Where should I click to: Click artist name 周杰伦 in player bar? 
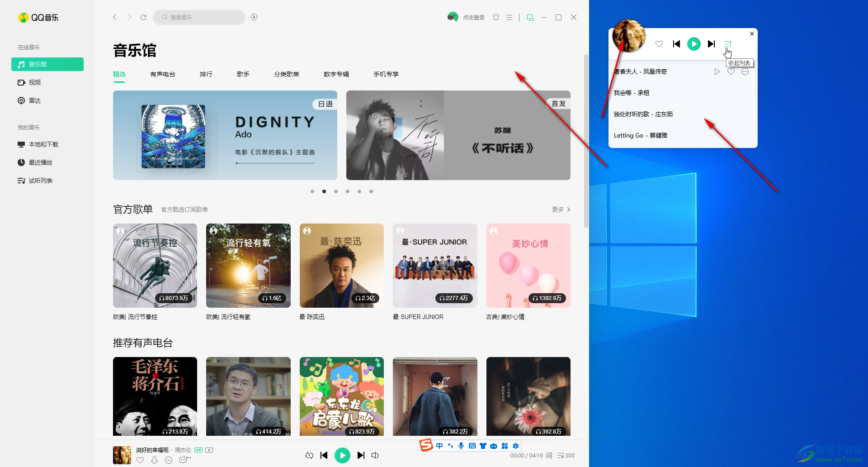pyautogui.click(x=183, y=450)
